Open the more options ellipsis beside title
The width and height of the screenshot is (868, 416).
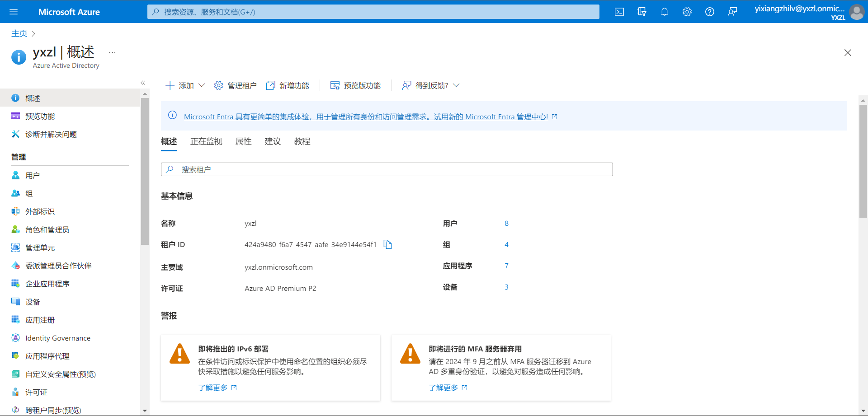pyautogui.click(x=112, y=52)
